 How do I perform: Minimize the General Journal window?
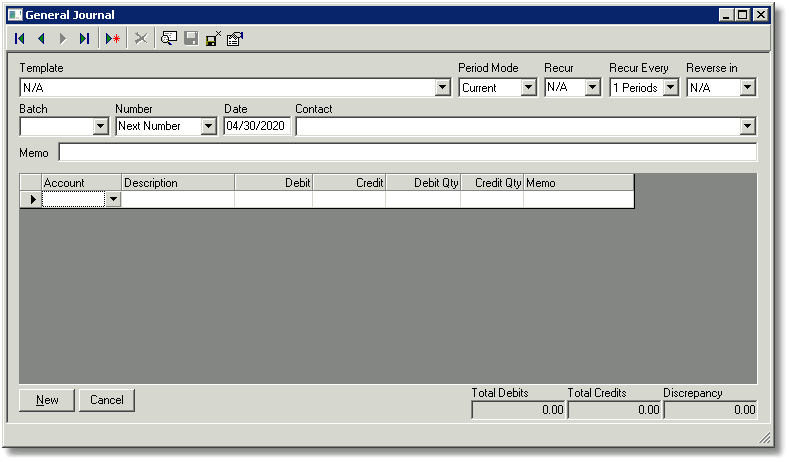726,15
